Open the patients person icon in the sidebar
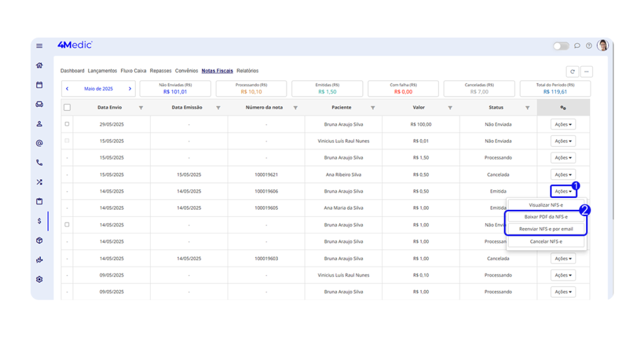Viewport: 644px width, 338px height. click(x=40, y=124)
